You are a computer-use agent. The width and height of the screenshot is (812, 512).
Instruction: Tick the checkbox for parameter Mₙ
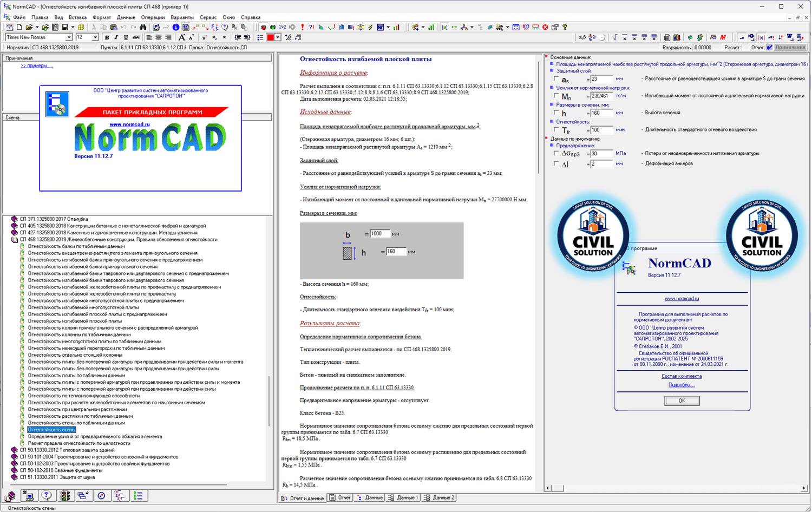coord(556,96)
